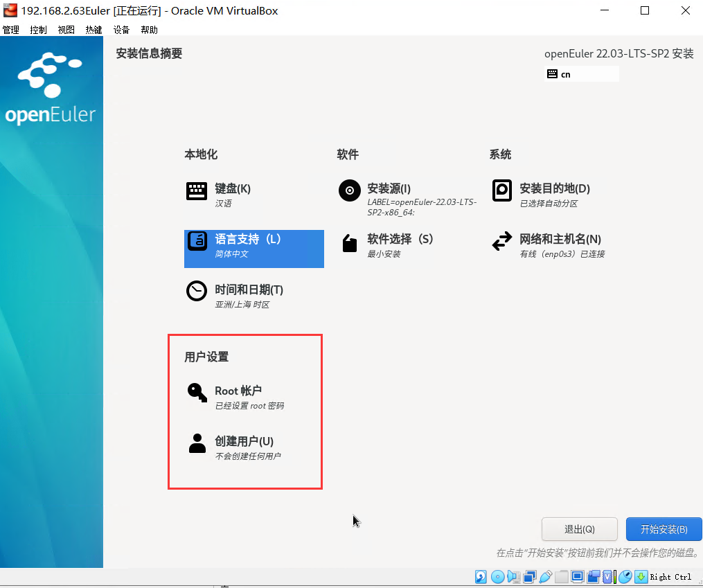Click the 语言支持 (L) label
The image size is (703, 588).
(247, 239)
